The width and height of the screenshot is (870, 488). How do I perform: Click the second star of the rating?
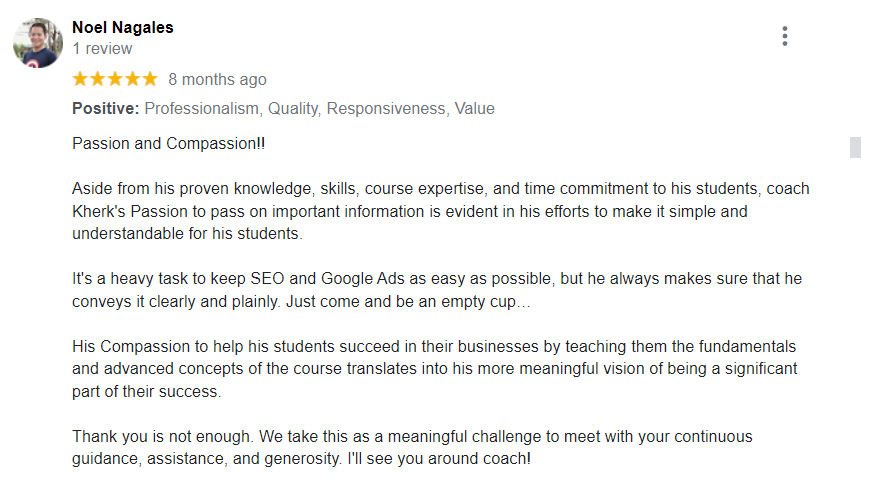click(98, 79)
